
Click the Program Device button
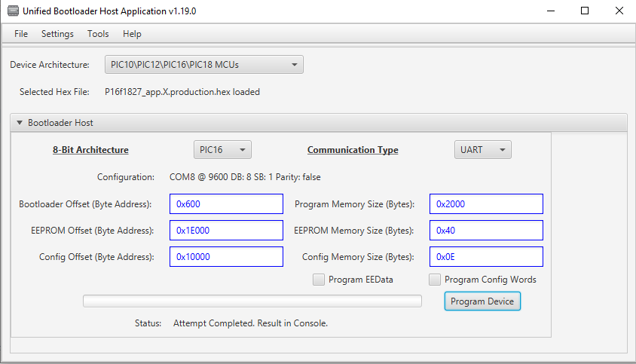click(x=482, y=301)
